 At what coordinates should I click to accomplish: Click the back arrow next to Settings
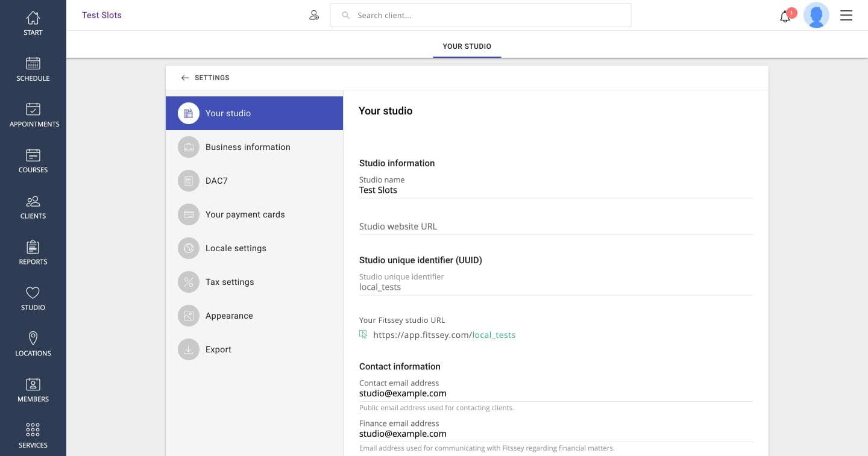coord(185,78)
